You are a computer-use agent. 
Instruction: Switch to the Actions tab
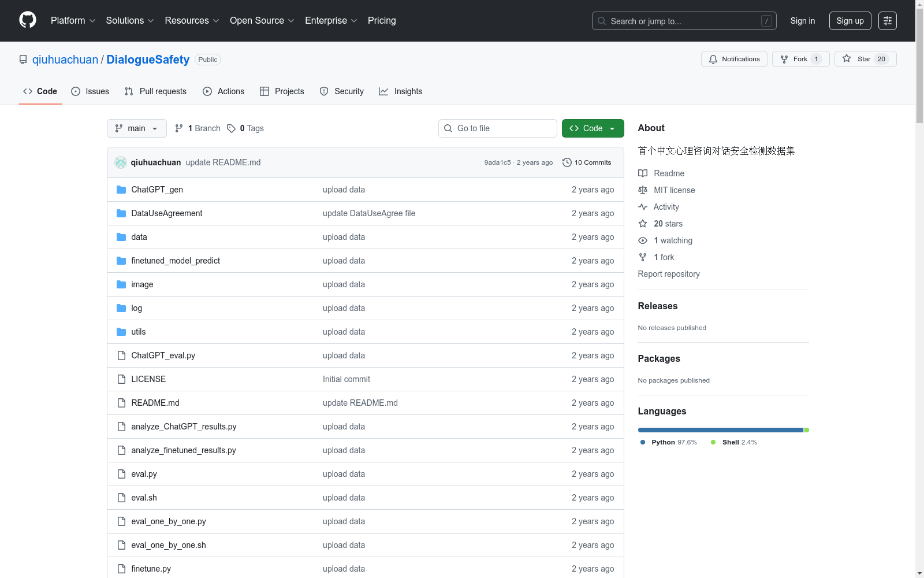223,91
